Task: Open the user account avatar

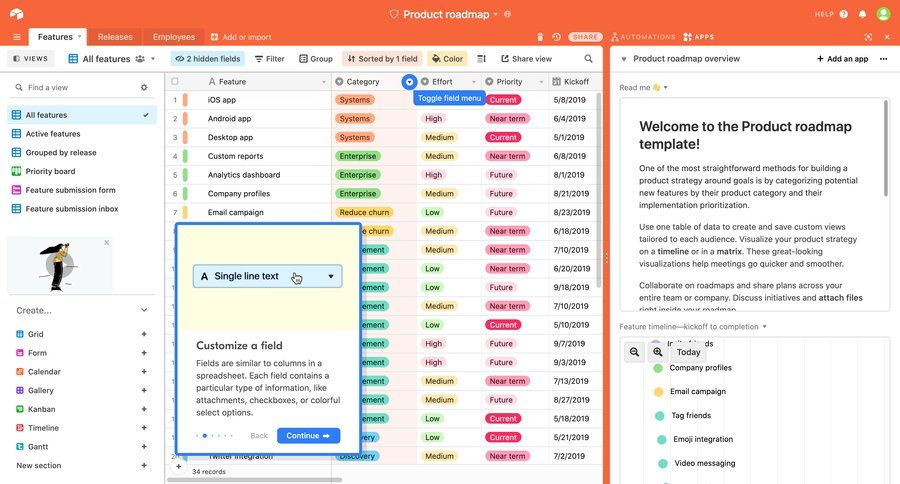Action: click(x=883, y=14)
